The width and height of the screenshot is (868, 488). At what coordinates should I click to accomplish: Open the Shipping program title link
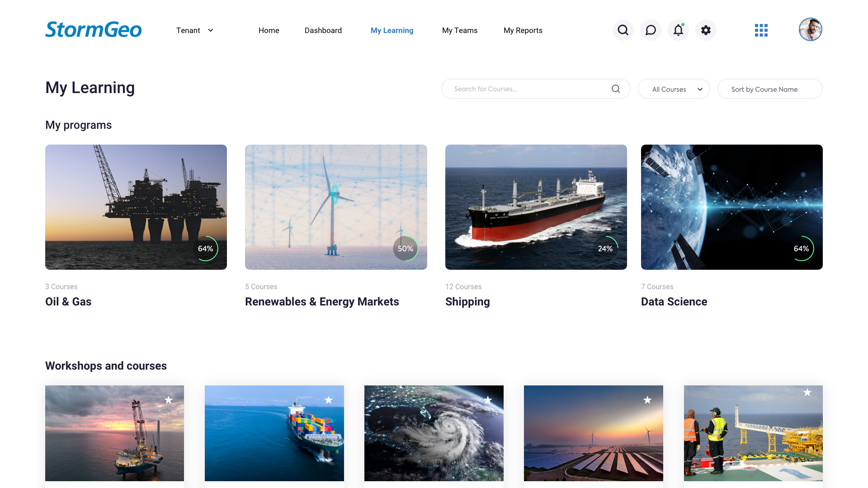pyautogui.click(x=467, y=301)
